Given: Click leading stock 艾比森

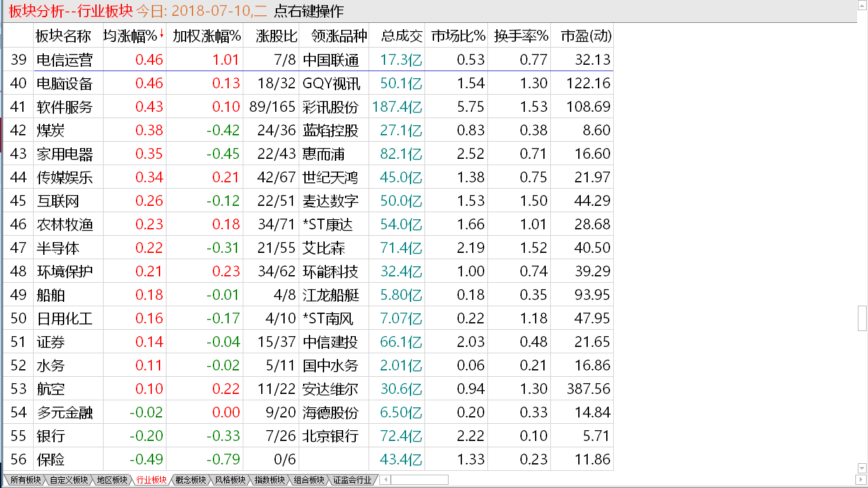Looking at the screenshot, I should click(323, 248).
